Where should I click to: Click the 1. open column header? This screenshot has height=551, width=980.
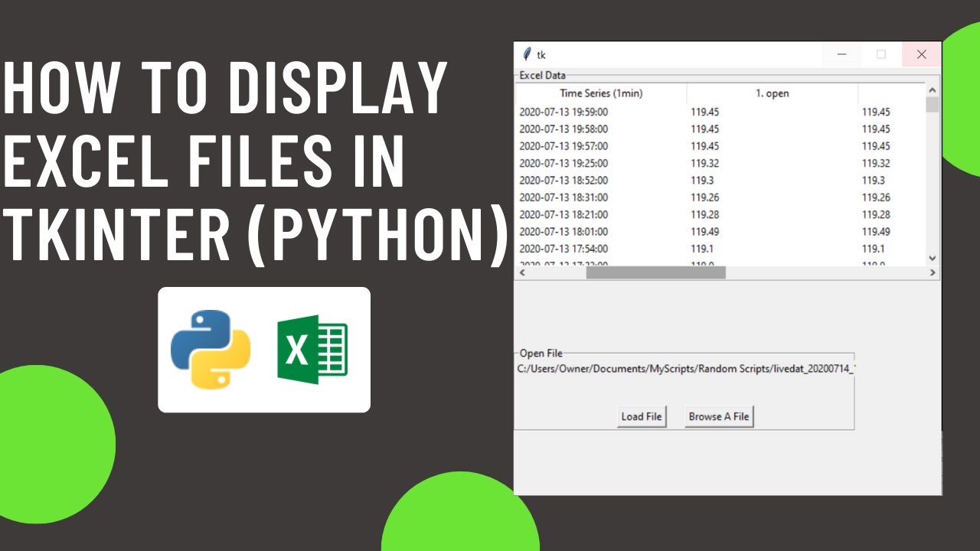[x=773, y=93]
